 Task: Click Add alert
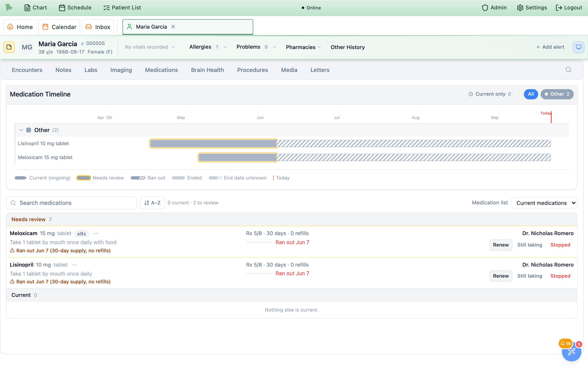pos(550,47)
